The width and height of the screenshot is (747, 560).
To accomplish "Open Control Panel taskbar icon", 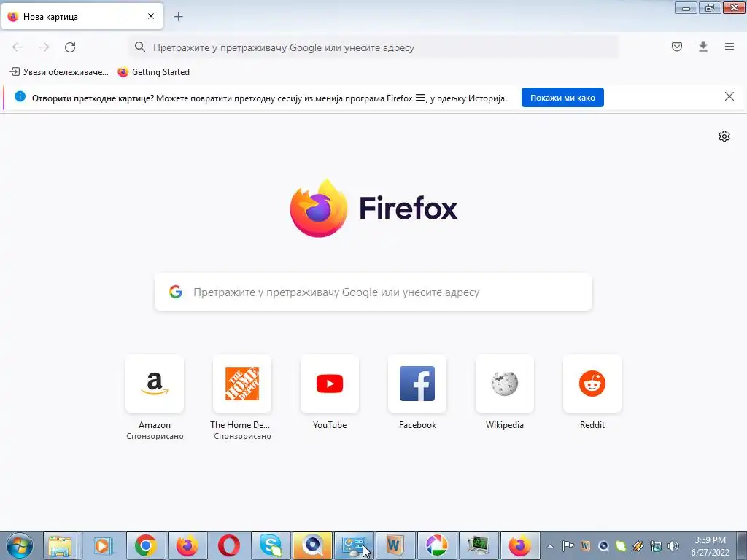I will (354, 545).
